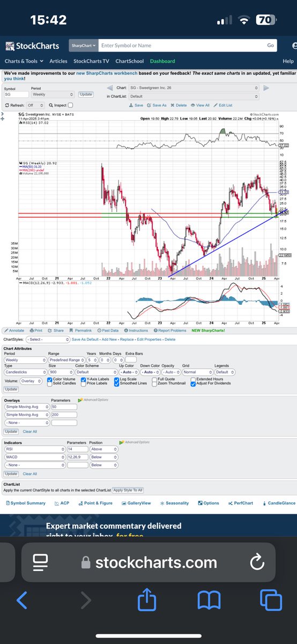This screenshot has width=297, height=644.
Task: Click Save As Default link
Action: click(x=86, y=340)
